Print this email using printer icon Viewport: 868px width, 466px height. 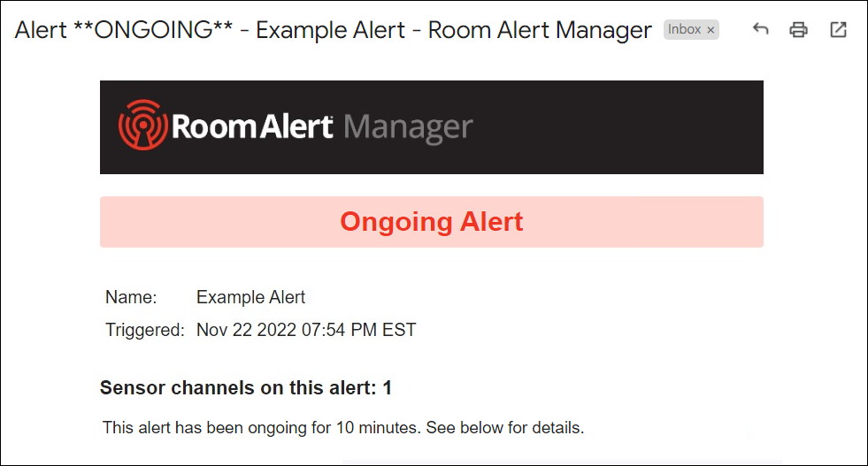coord(798,29)
